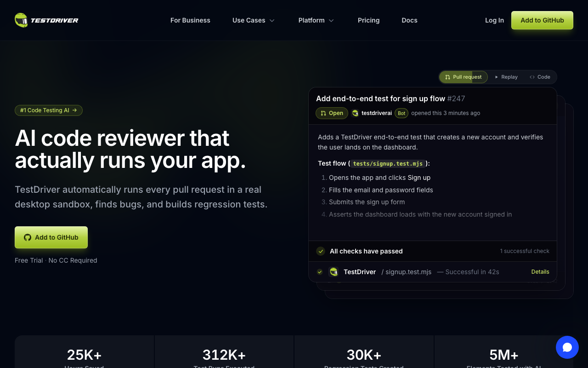Open the Docs link
Screen dimensions: 588x368
tap(410, 20)
